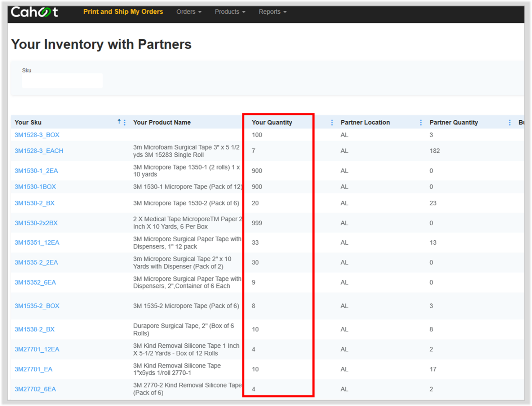
Task: Select quantity 999 in 3M1530-2x2BX row
Action: 257,223
